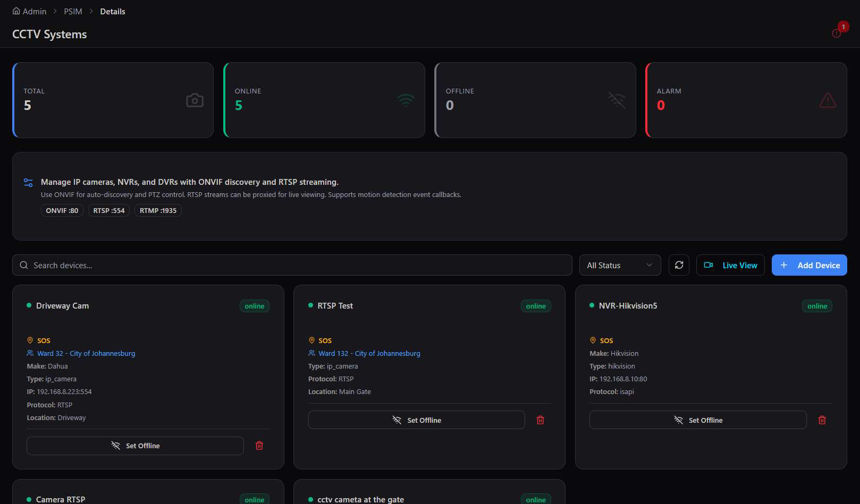Click the Offline devices summary card

pos(535,100)
